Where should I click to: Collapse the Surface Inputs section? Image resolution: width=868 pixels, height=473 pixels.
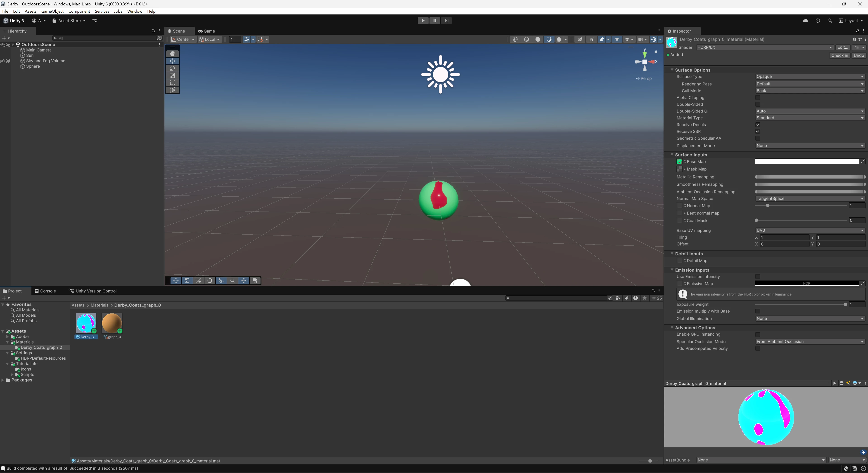click(x=672, y=155)
